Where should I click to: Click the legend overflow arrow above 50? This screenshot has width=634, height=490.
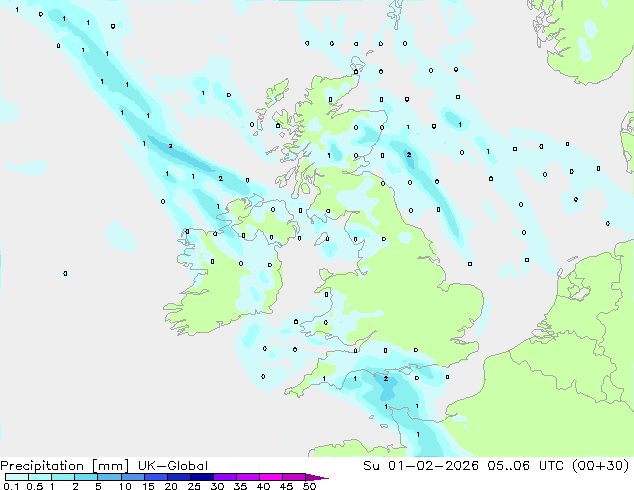pos(317,477)
